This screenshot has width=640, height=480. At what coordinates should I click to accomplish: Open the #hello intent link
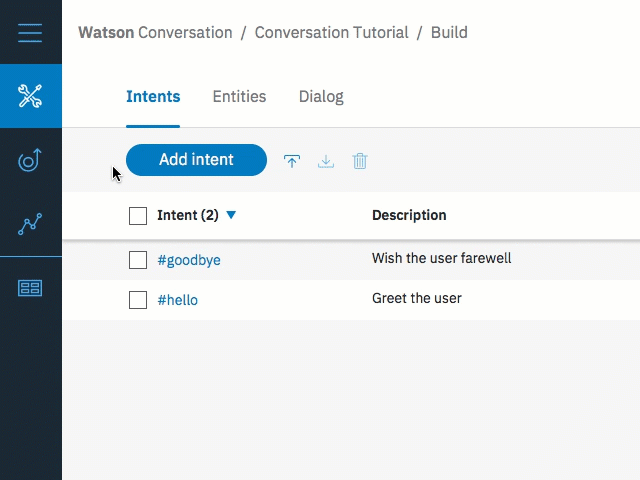tap(178, 300)
